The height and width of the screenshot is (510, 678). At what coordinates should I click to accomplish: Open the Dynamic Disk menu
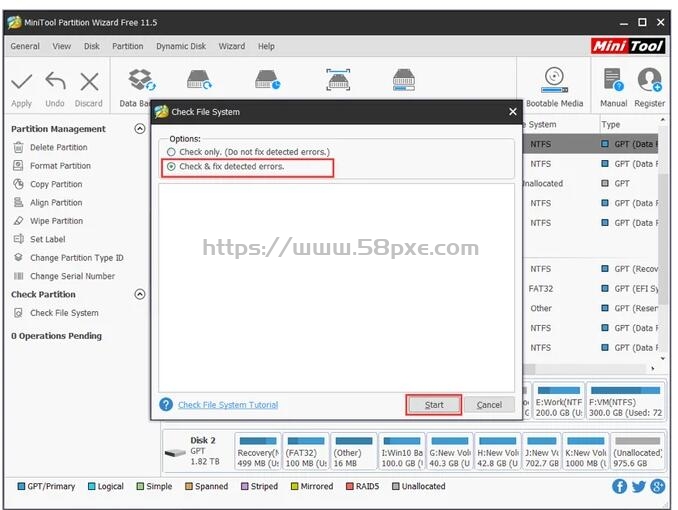181,46
